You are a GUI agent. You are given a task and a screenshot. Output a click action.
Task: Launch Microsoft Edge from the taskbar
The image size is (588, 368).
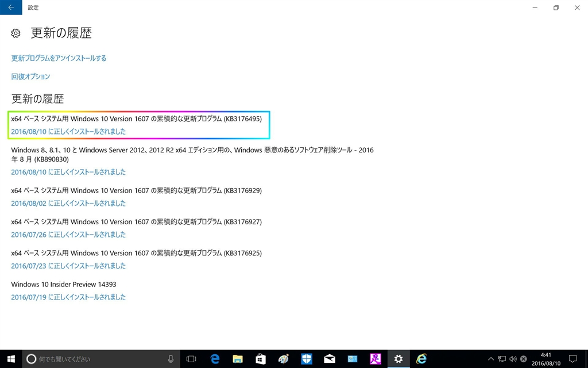pos(215,359)
